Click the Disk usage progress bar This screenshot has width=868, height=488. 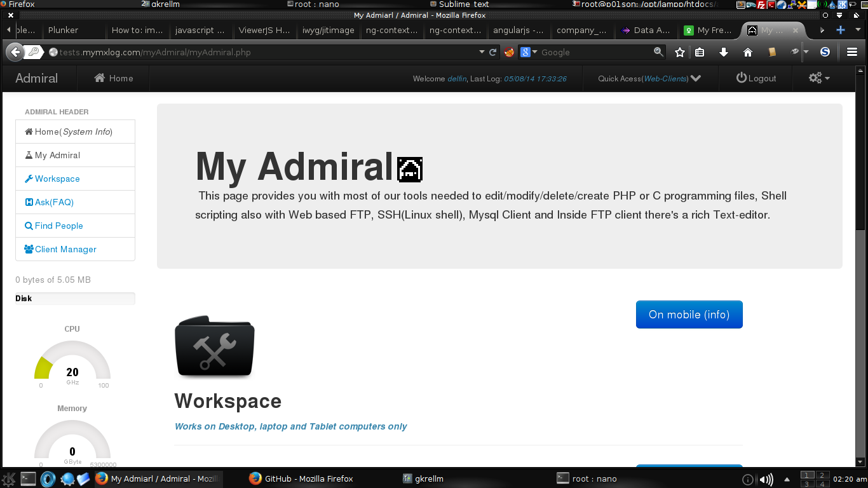[75, 298]
